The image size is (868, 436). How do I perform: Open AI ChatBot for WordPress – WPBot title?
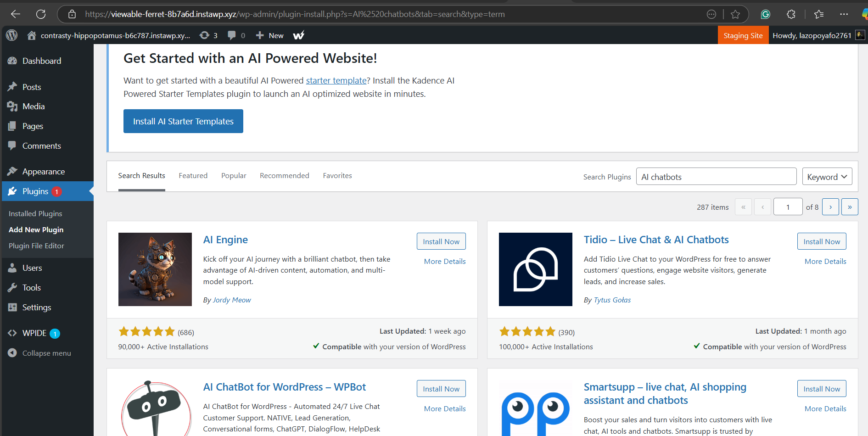285,387
